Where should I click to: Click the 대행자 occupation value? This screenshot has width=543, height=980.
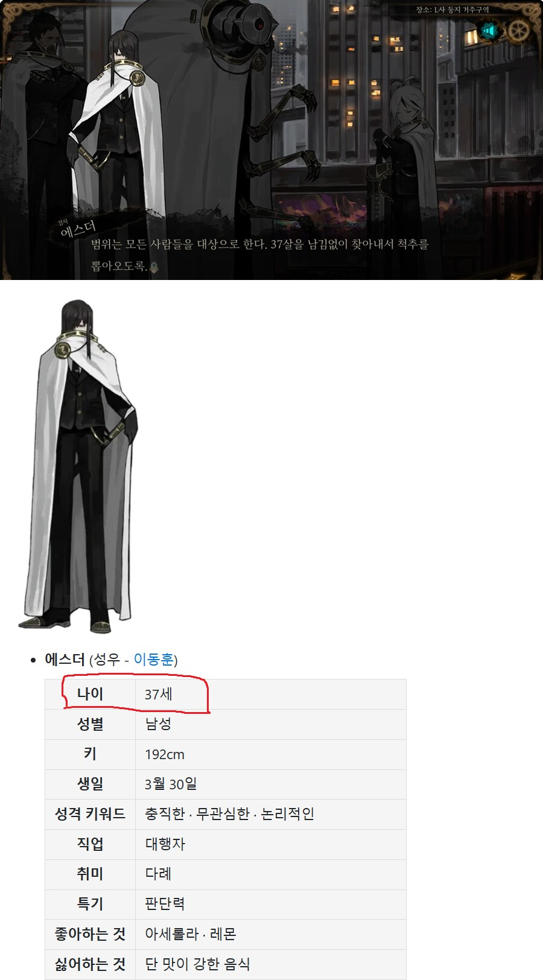click(165, 844)
